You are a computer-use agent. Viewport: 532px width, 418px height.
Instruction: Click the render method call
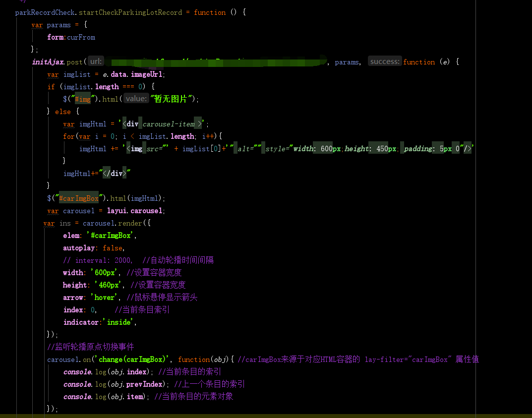pos(130,223)
